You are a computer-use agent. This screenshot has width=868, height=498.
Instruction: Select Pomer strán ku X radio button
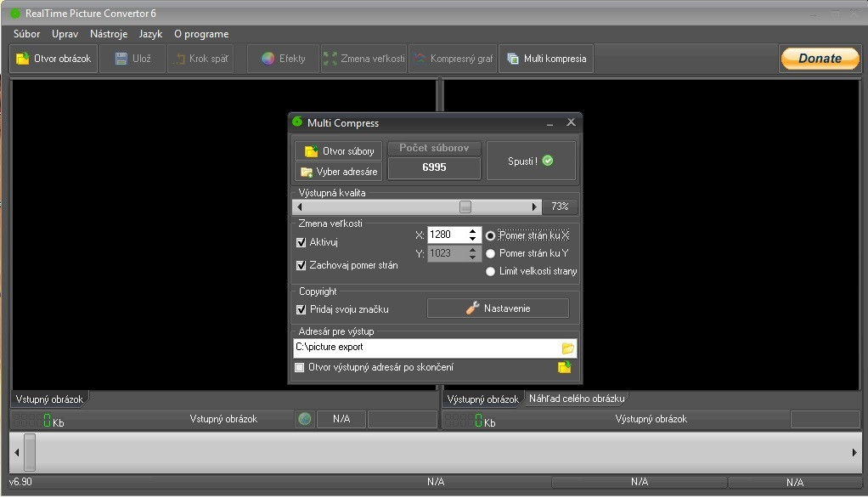(490, 236)
